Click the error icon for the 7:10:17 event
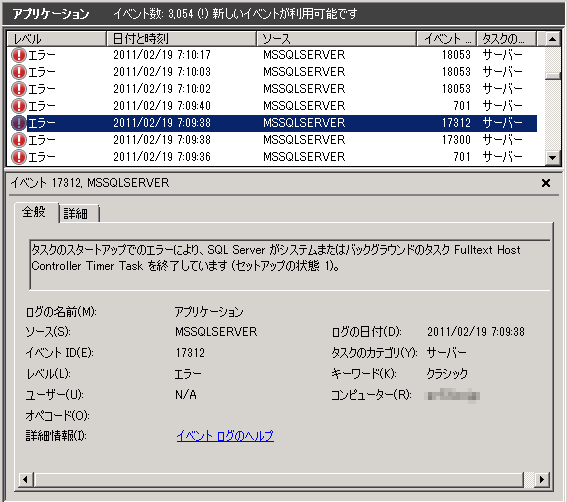 pyautogui.click(x=19, y=55)
